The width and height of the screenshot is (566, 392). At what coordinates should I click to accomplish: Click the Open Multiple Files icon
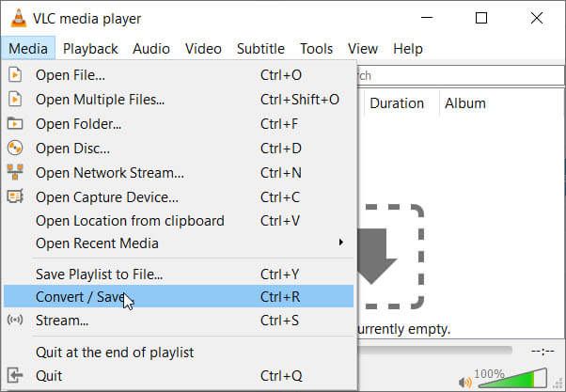[15, 99]
